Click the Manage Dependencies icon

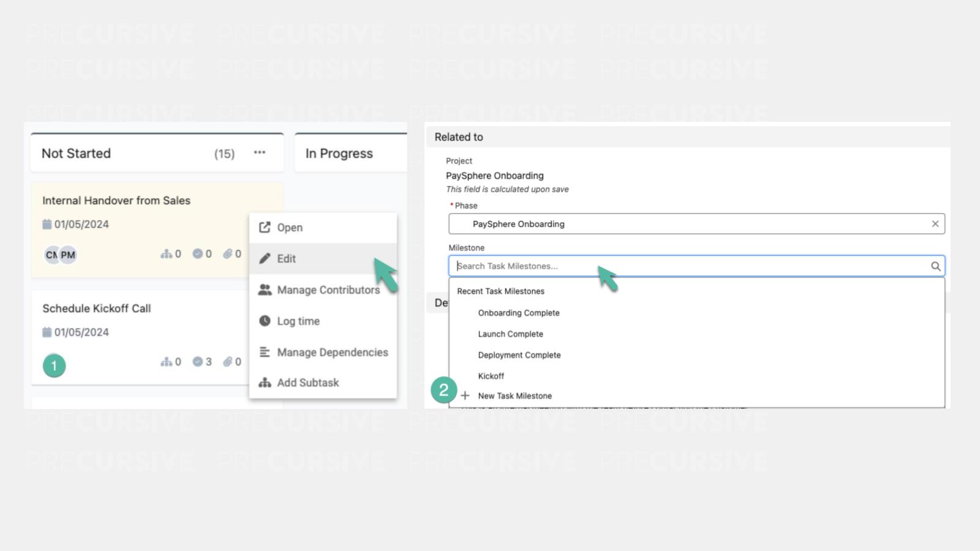[x=265, y=352]
